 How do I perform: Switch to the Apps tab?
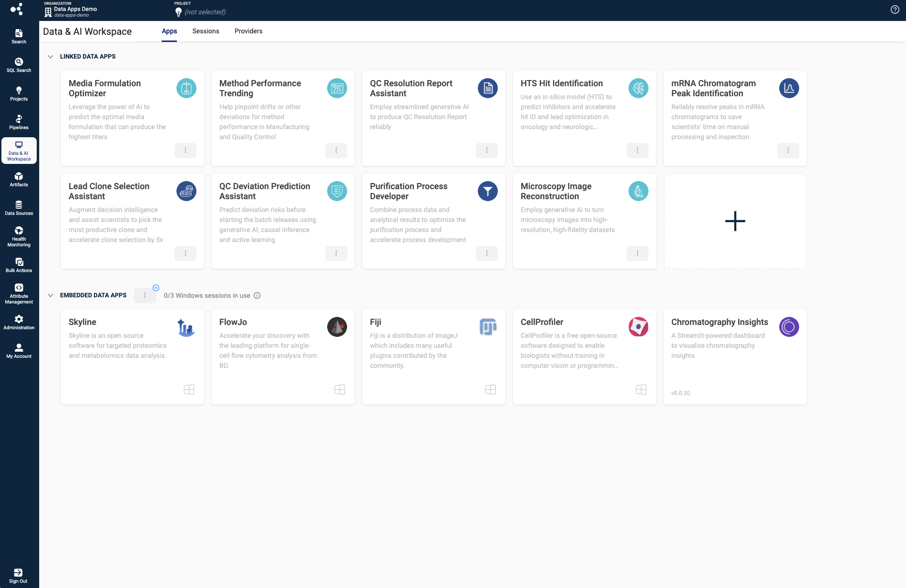click(x=169, y=31)
